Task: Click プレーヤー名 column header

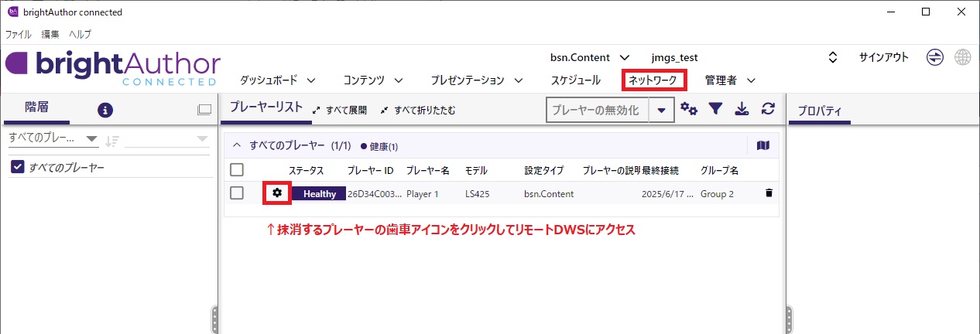Action: (x=428, y=170)
